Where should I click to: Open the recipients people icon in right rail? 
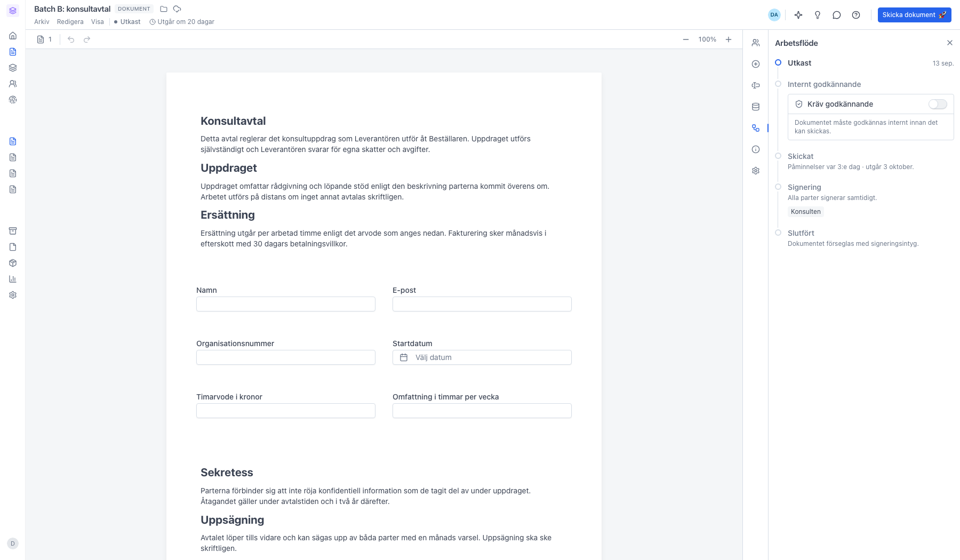[x=756, y=43]
